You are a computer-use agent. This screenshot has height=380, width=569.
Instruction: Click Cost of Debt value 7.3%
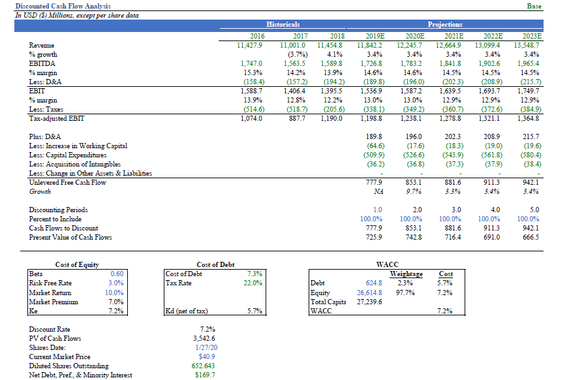(255, 274)
